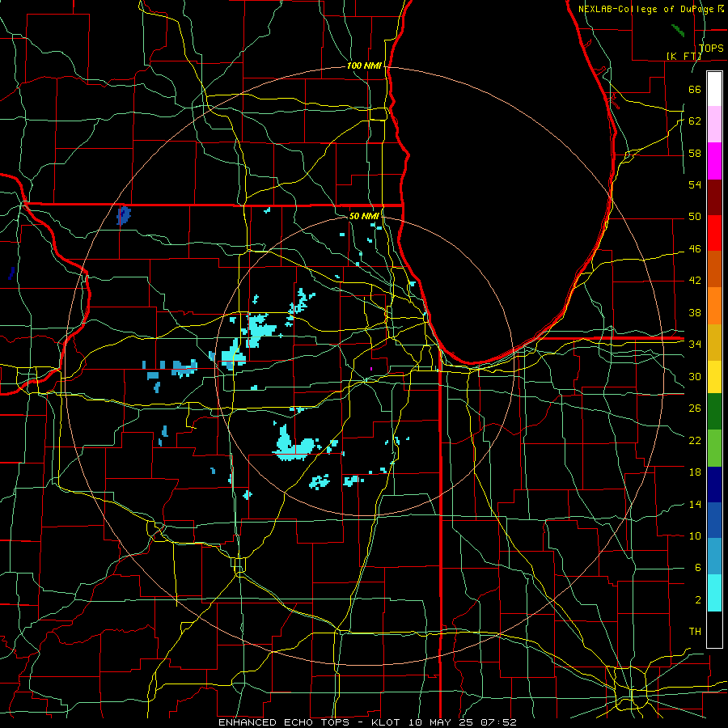Screen dimensions: 728x728
Task: Click the magenta legend swatch
Action: pos(714,161)
